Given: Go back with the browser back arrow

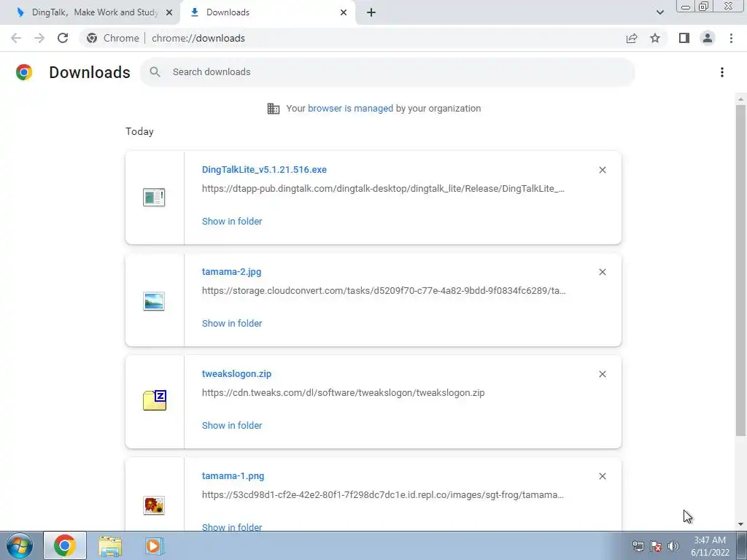Looking at the screenshot, I should click(x=16, y=38).
